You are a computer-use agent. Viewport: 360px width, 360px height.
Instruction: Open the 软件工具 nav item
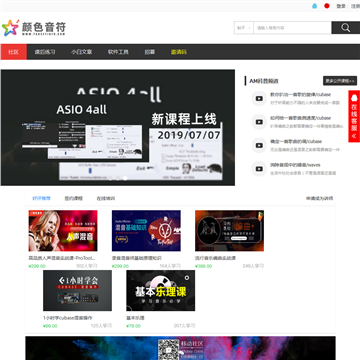coord(118,52)
